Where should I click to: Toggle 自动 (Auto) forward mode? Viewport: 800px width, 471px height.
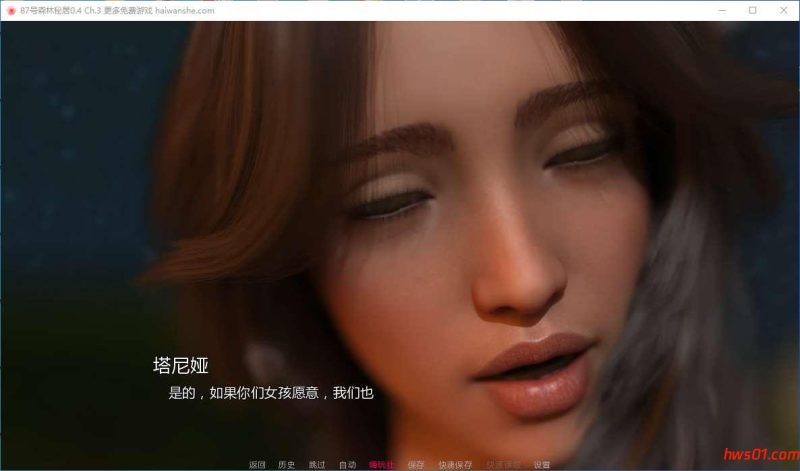point(347,464)
